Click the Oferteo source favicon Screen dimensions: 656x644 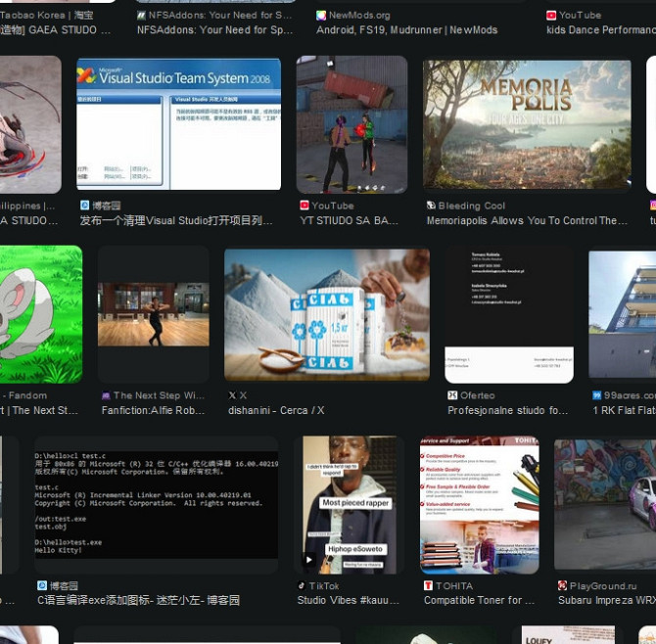452,395
